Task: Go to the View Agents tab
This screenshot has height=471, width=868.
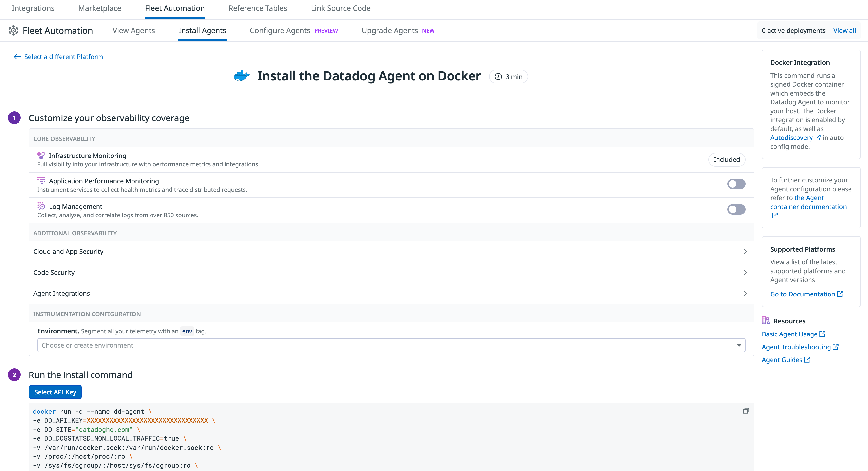Action: click(134, 30)
